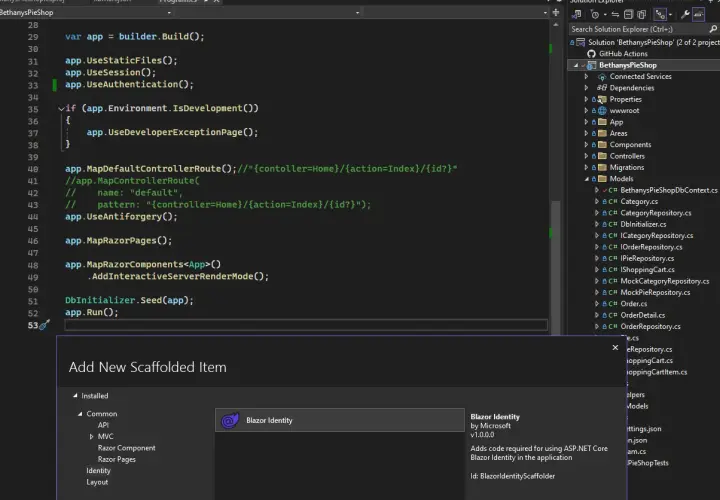Click the C# icon of OrderRepository.cs
Viewport: 720px width, 500px height.
tap(613, 326)
